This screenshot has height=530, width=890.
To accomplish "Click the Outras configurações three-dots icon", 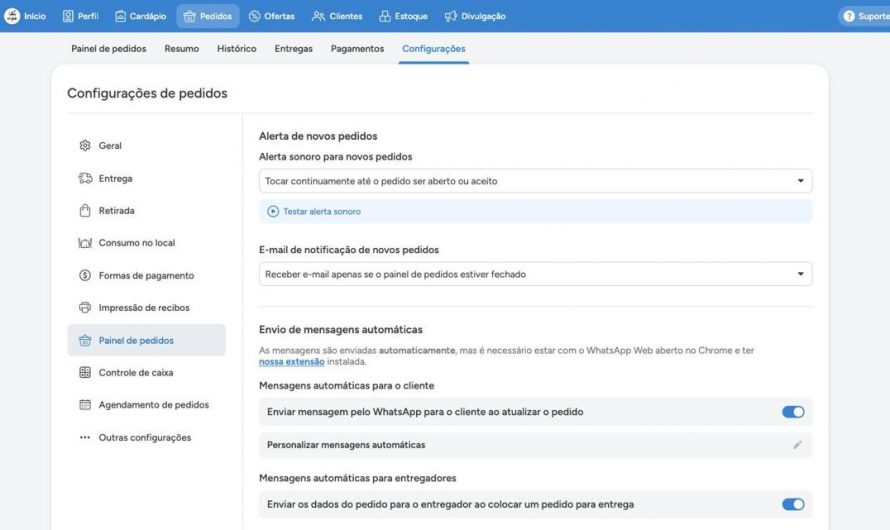I will tap(85, 438).
